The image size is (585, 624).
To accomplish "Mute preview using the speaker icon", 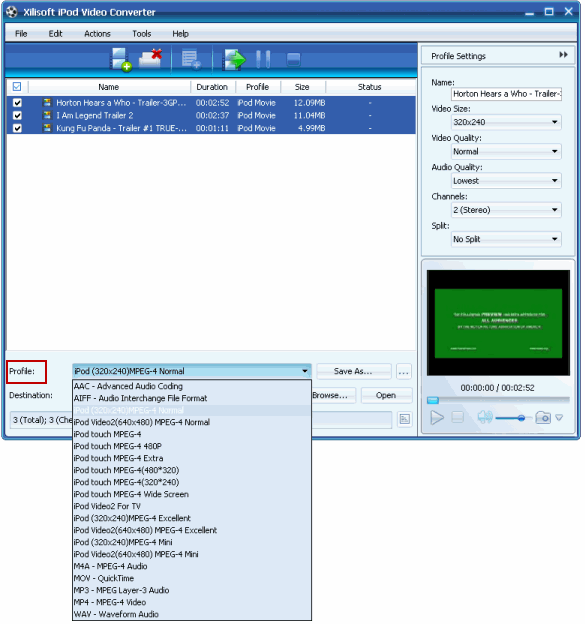I will pos(485,417).
